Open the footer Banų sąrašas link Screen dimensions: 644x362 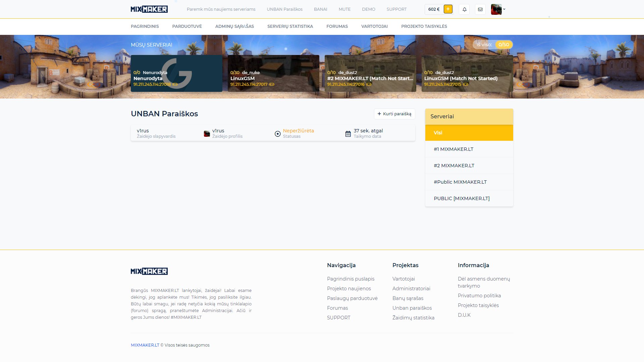[408, 298]
